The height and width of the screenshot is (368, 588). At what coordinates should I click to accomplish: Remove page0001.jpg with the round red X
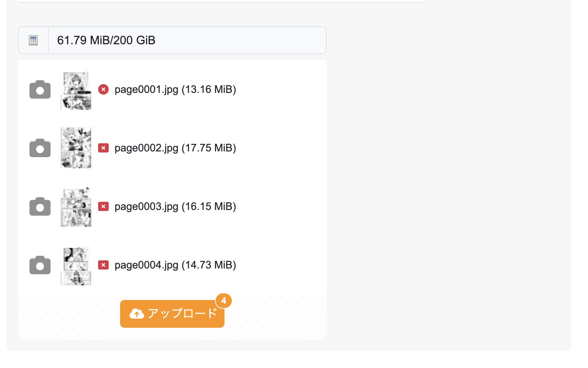[x=104, y=89]
